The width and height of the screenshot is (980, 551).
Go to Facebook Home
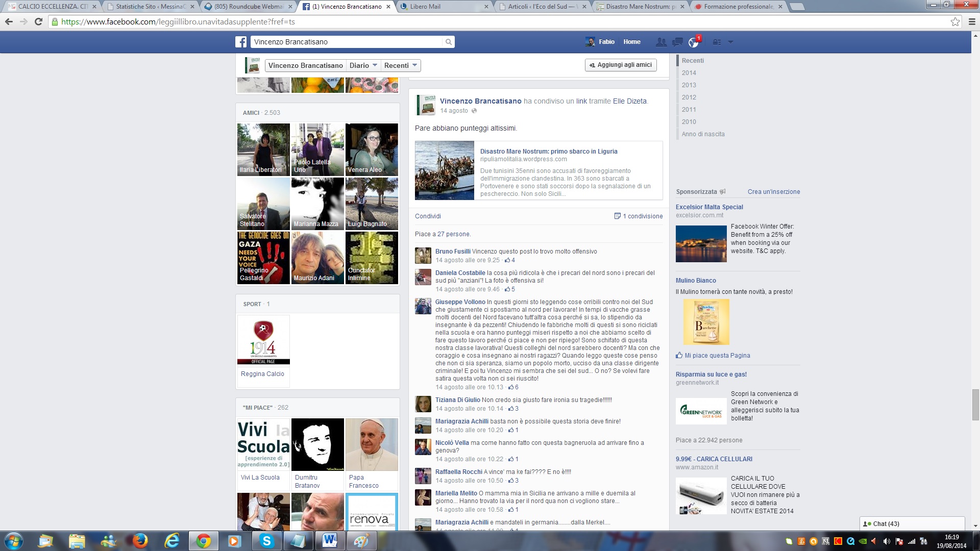pyautogui.click(x=632, y=42)
